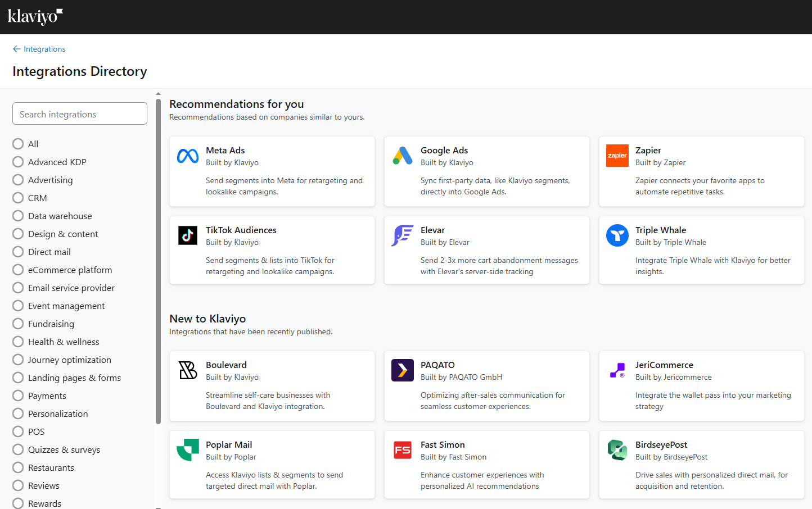The image size is (812, 509).
Task: Click the PAQATO logo icon
Action: 403,370
